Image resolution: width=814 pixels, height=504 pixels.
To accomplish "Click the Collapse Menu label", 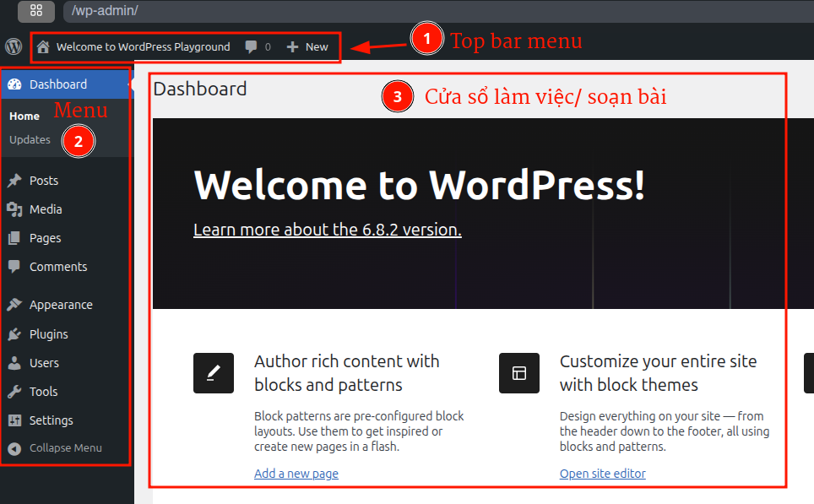I will point(65,448).
